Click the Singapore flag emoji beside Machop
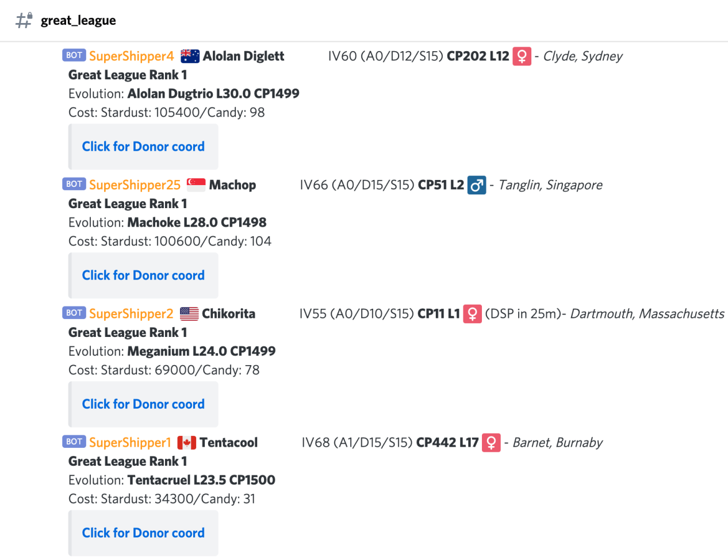728x560 pixels. (x=196, y=185)
